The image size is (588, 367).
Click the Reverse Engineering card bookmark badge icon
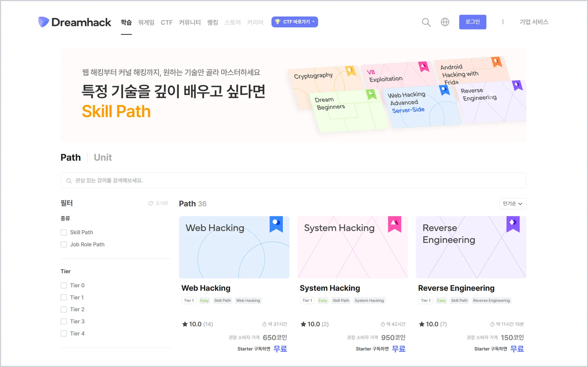pos(513,224)
